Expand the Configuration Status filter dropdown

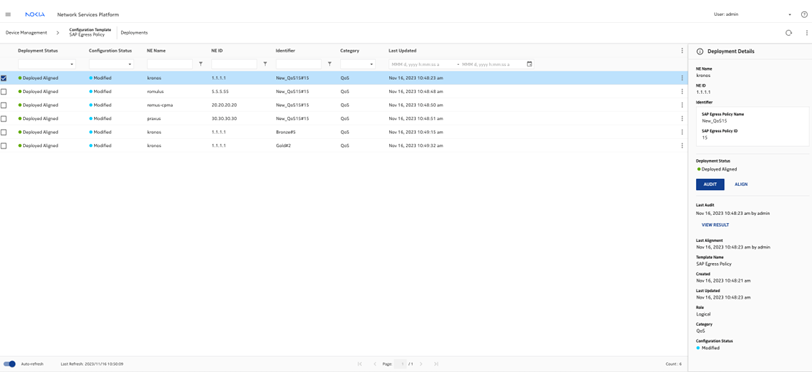[x=111, y=64]
